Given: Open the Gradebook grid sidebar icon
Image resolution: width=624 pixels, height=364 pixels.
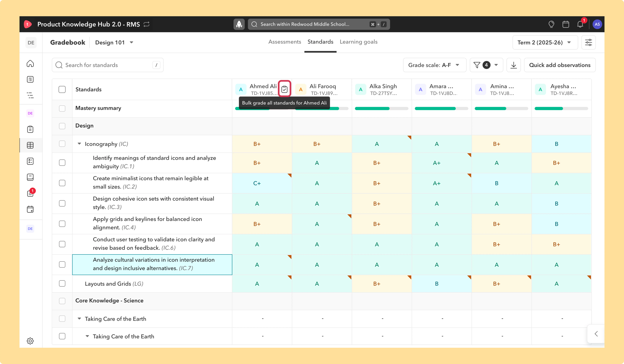Looking at the screenshot, I should 30,145.
